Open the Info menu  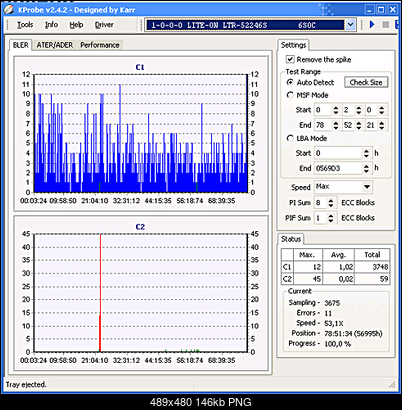point(51,25)
